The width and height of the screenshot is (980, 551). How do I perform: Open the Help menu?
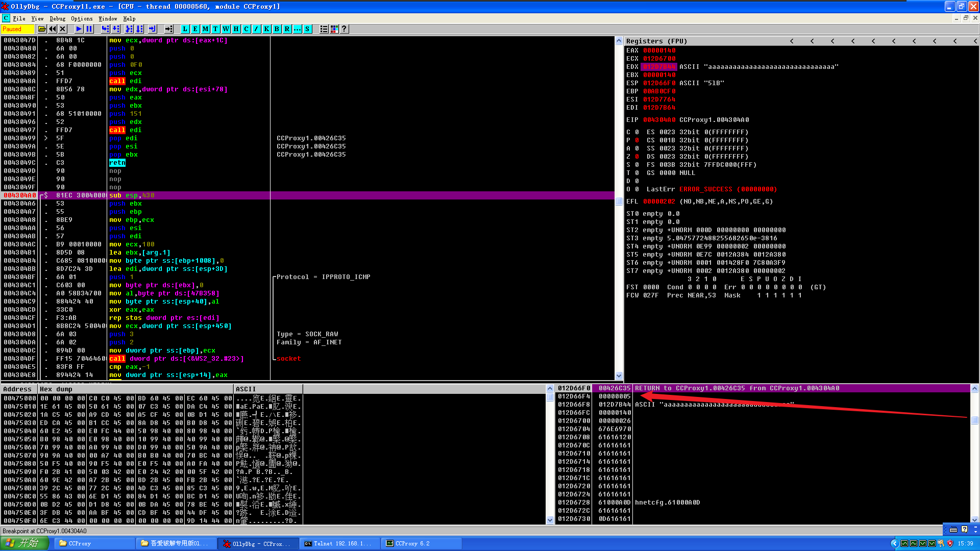tap(129, 18)
